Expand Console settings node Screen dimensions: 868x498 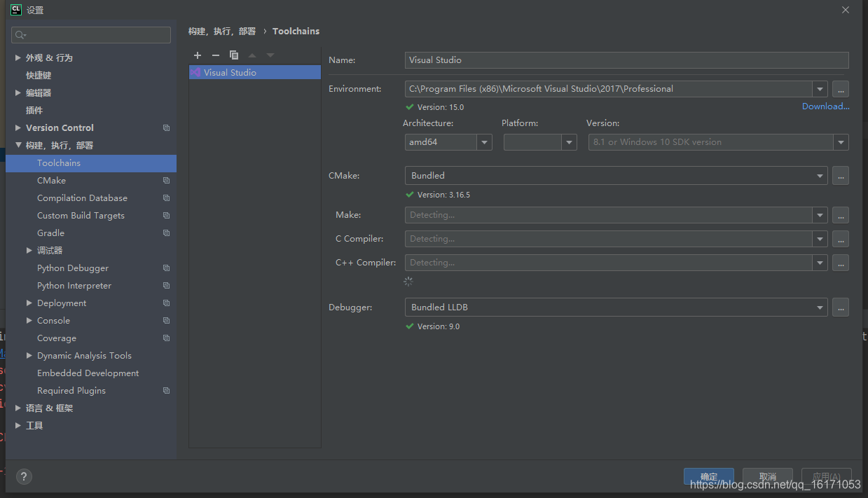(29, 320)
